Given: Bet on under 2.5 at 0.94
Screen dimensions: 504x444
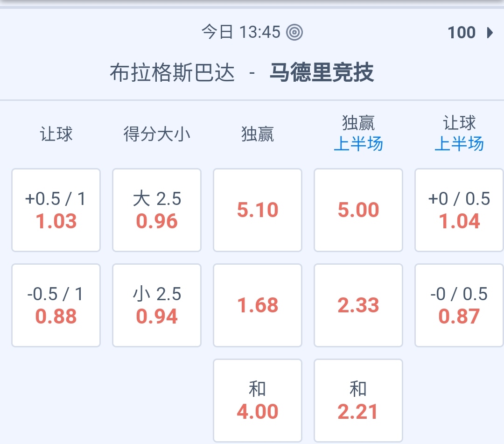Looking at the screenshot, I should coord(157,305).
